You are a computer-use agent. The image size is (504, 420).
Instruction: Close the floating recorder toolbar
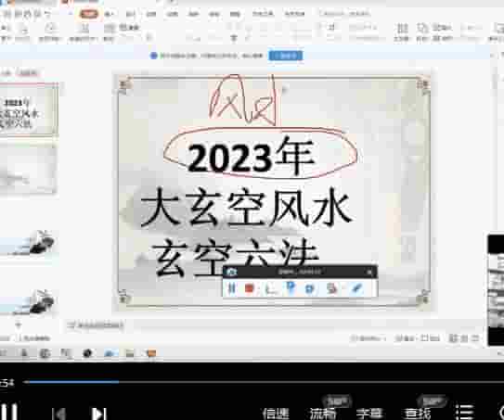(x=369, y=273)
